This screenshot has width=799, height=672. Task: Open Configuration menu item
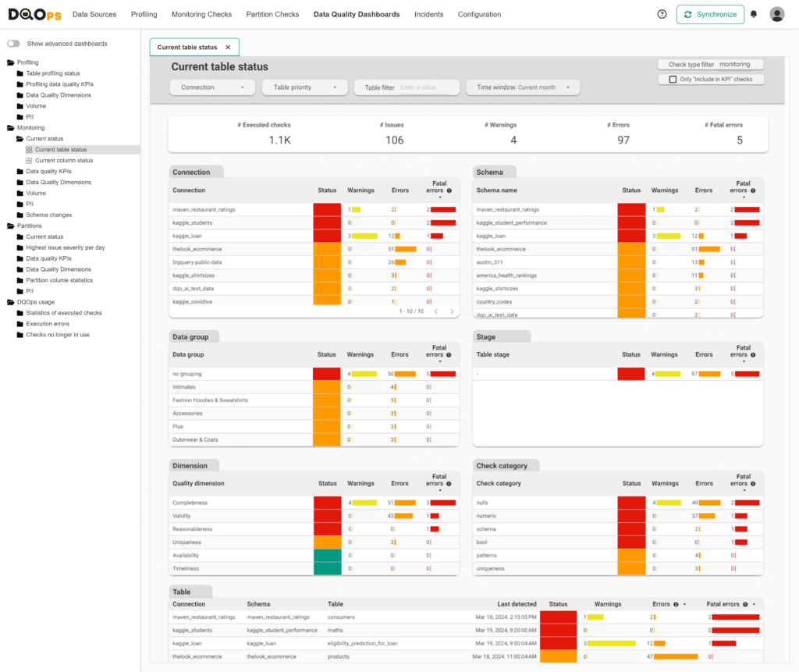[x=479, y=14]
